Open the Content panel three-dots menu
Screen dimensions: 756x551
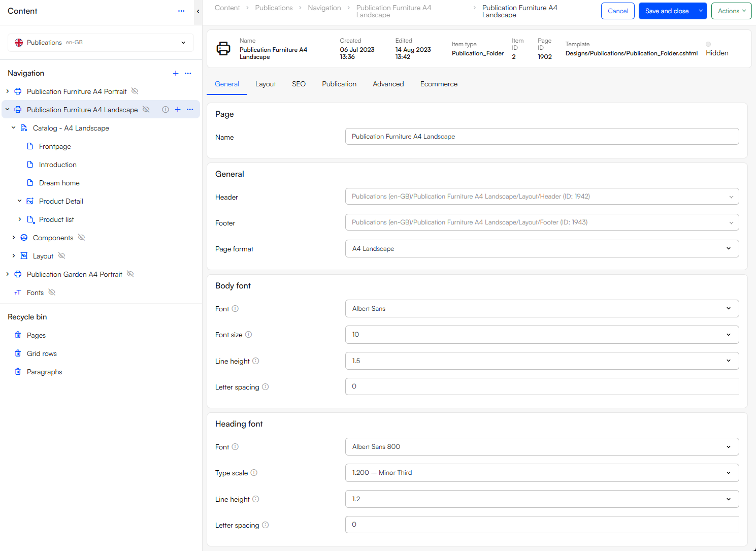pyautogui.click(x=181, y=11)
